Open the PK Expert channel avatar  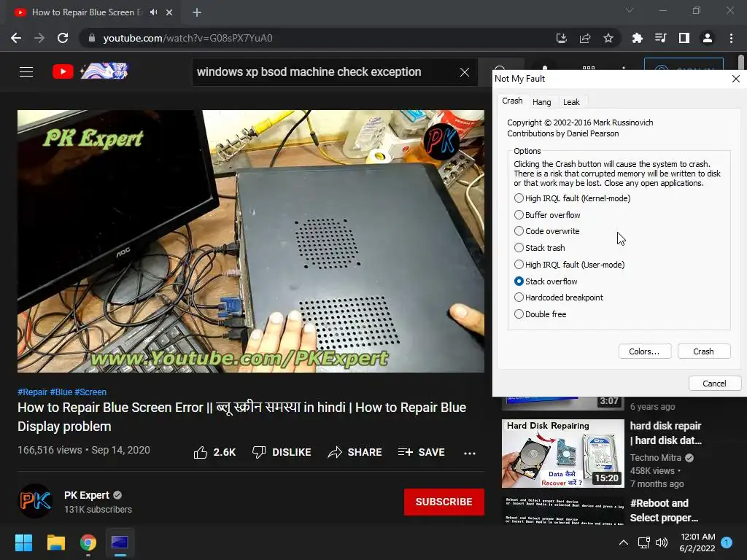tap(35, 501)
